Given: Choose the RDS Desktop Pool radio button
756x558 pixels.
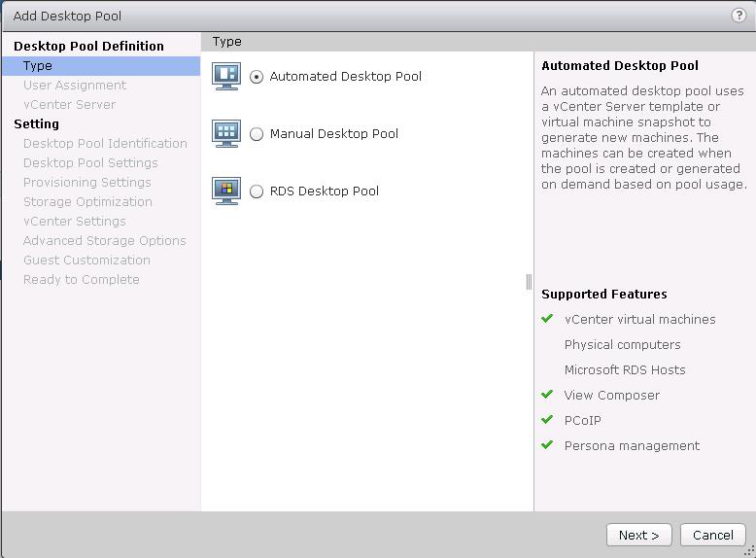Looking at the screenshot, I should tap(257, 192).
